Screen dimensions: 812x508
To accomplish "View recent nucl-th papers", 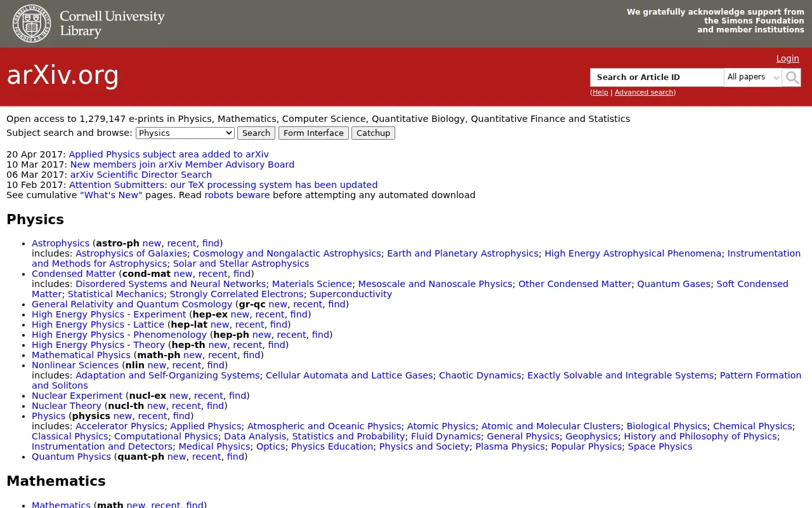I will click(x=187, y=406).
